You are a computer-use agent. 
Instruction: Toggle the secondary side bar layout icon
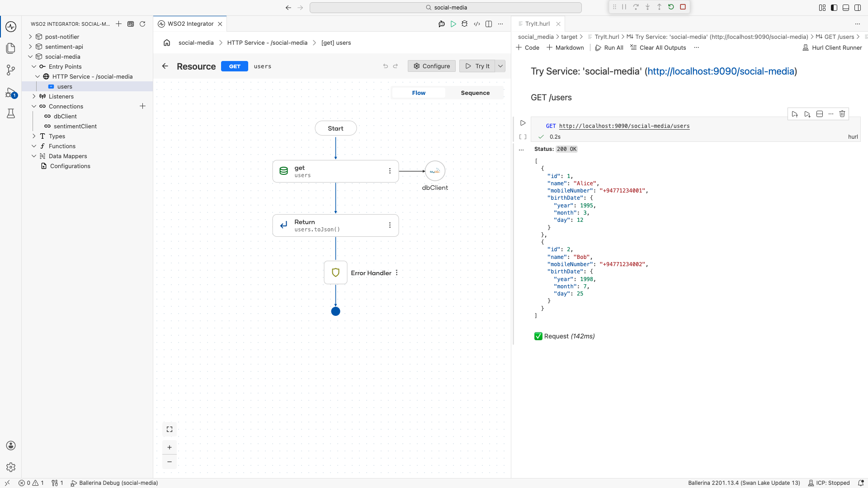click(857, 7)
